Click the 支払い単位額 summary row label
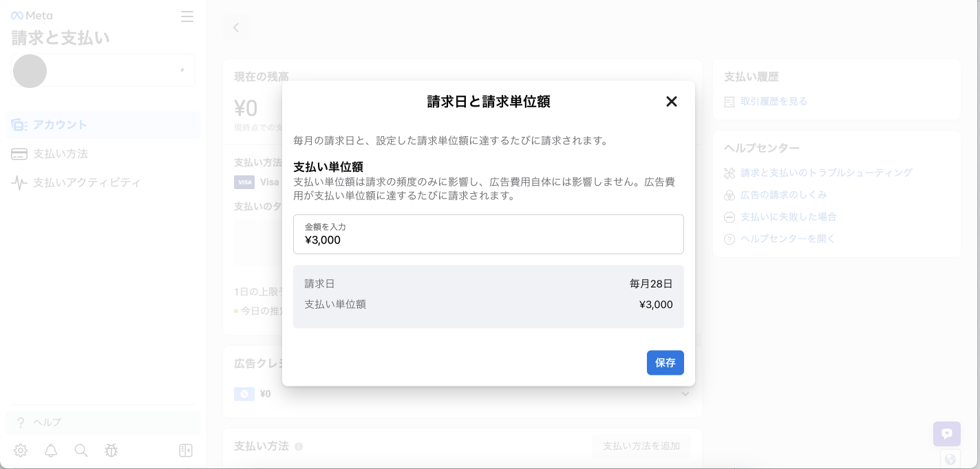The image size is (980, 469). pos(335,304)
